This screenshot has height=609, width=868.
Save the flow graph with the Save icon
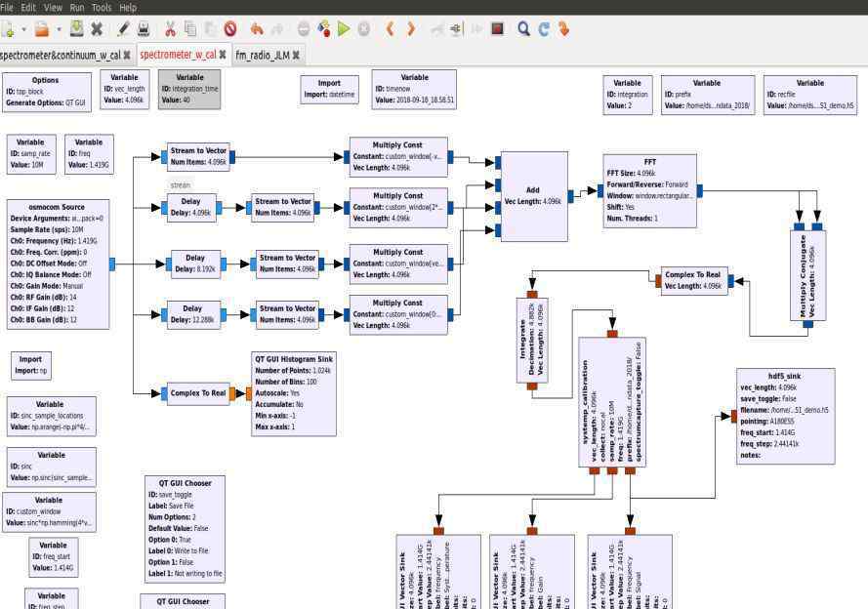pos(76,28)
